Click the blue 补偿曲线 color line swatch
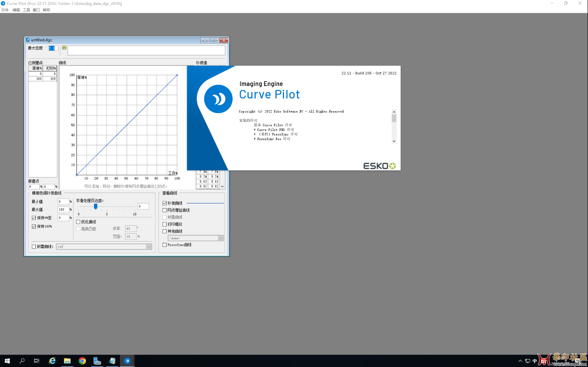 205,203
